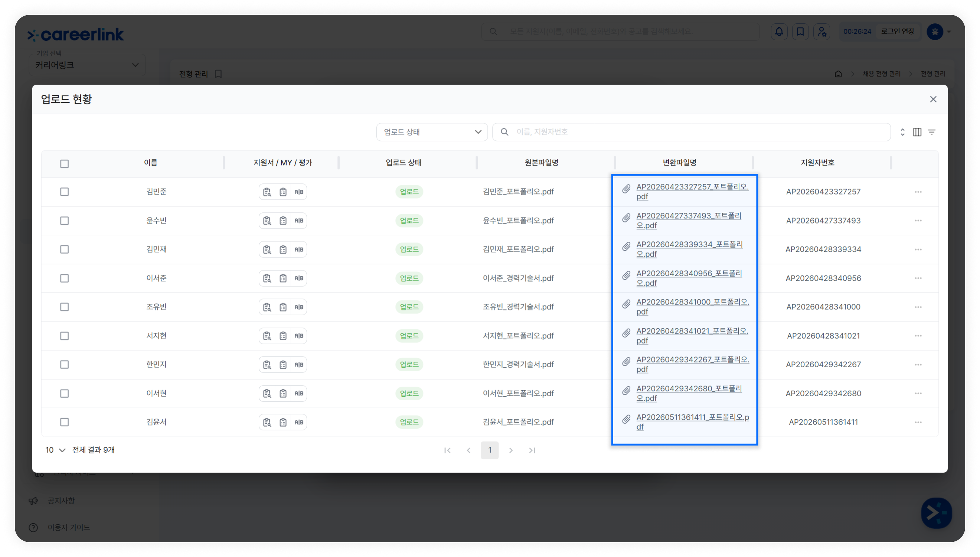Go to page 1 in pagination
This screenshot has height=557, width=980.
[x=489, y=450]
